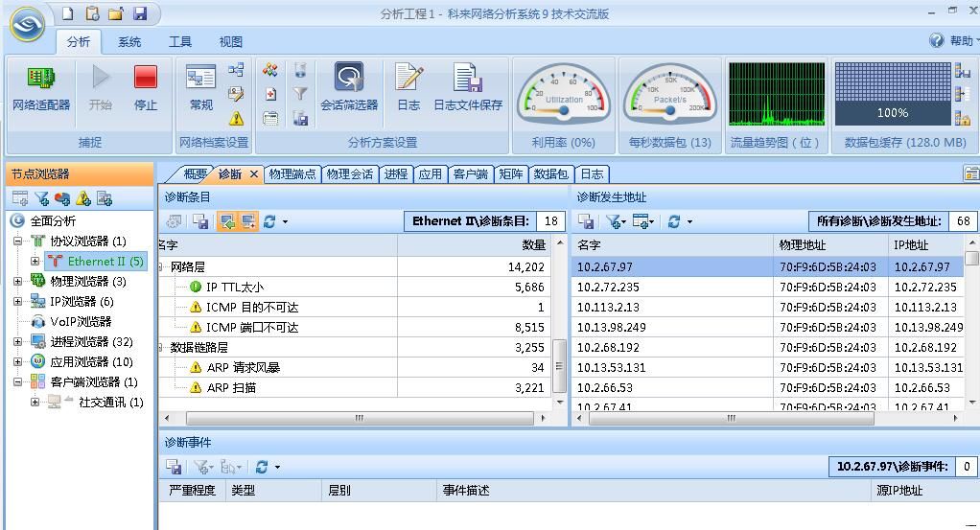Click the warning-plus alarm icon in 节点浏览器 toolbar

pos(83,198)
